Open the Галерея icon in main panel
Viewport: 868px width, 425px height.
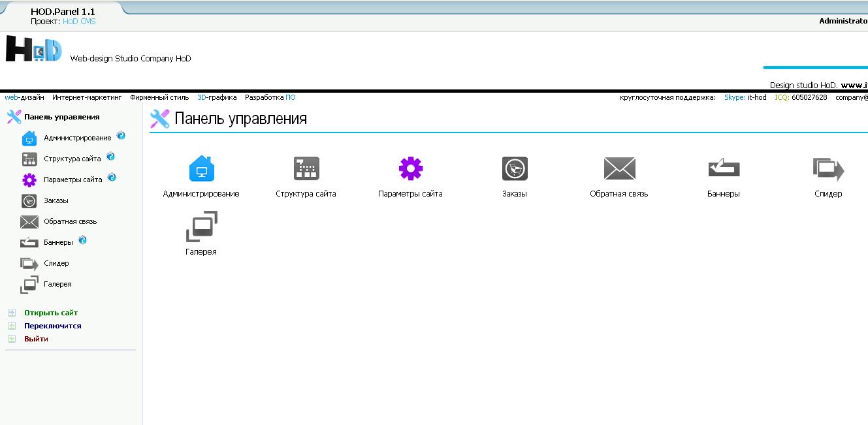(202, 227)
